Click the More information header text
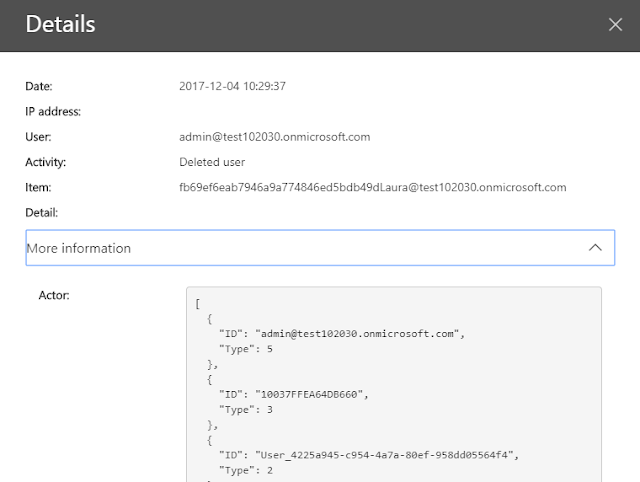This screenshot has width=640, height=482. click(79, 247)
